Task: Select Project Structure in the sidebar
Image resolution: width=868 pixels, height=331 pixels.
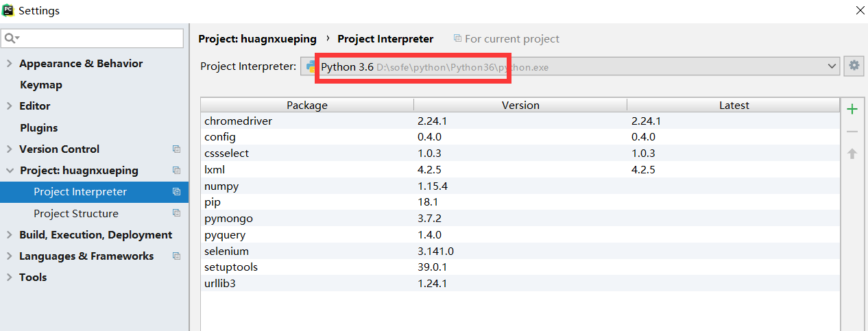Action: (x=76, y=214)
